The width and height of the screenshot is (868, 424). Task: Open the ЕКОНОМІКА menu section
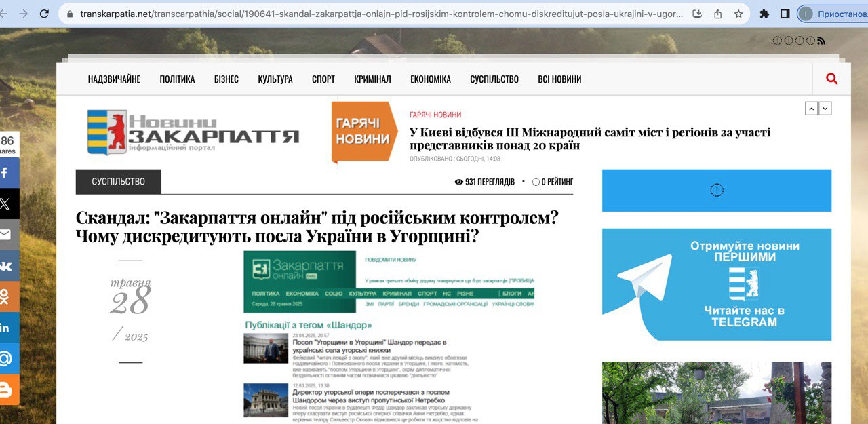pyautogui.click(x=431, y=79)
